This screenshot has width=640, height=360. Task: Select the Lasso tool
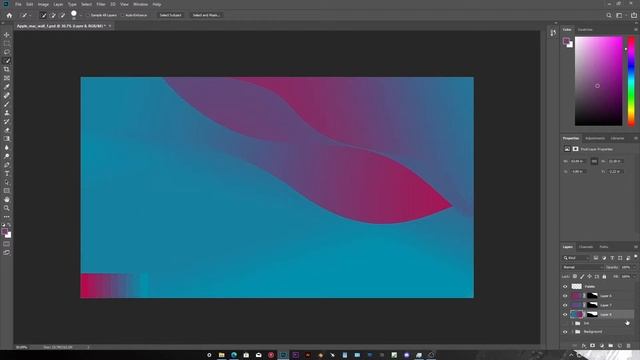[7, 52]
